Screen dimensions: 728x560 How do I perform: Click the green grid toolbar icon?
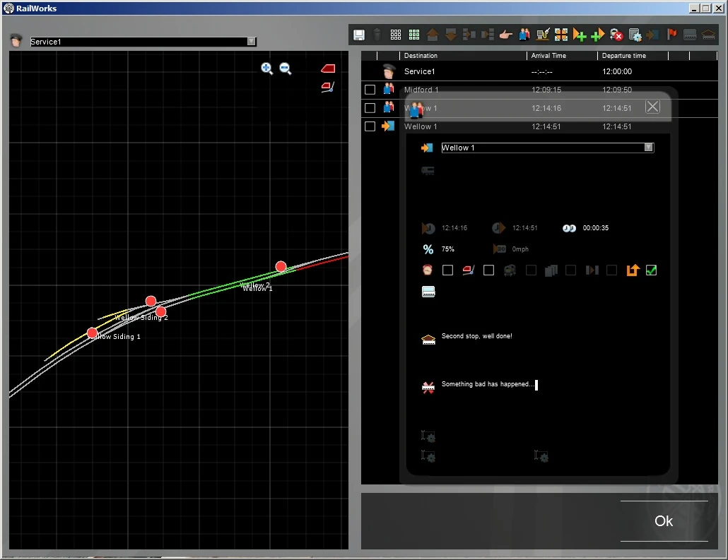point(414,35)
